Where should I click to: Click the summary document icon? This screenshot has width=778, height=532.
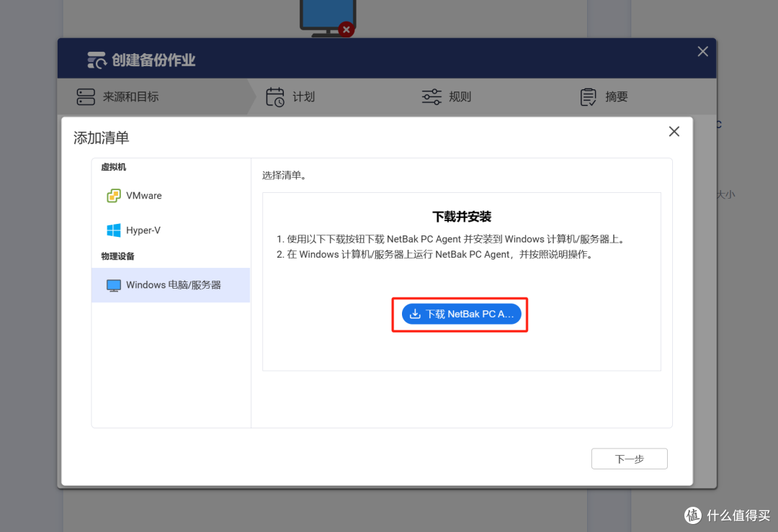588,96
